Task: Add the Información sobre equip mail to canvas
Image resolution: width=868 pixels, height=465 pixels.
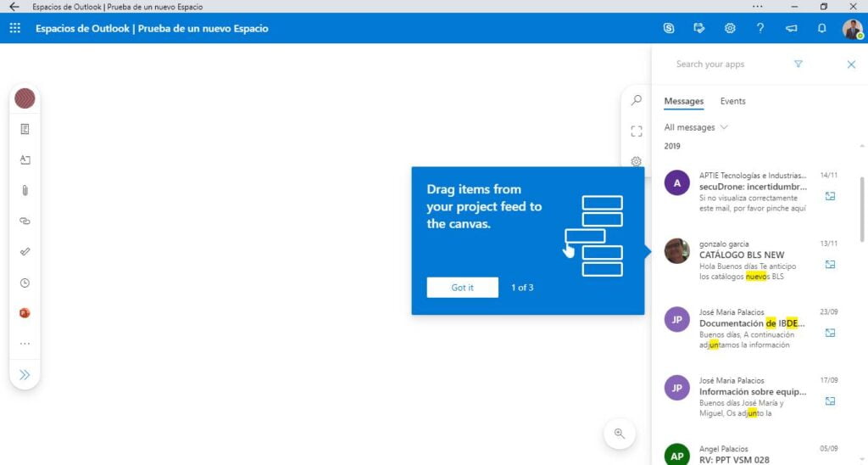Action: [x=831, y=401]
